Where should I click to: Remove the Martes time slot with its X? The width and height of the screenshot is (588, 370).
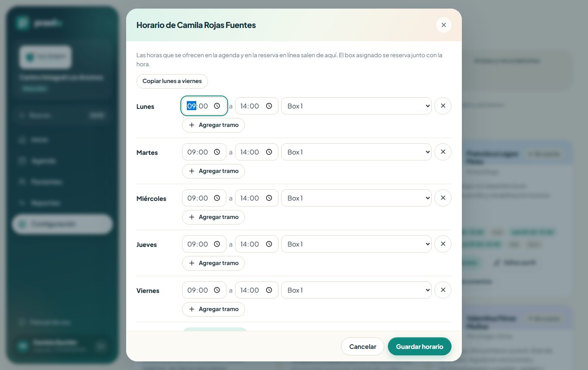pyautogui.click(x=443, y=152)
